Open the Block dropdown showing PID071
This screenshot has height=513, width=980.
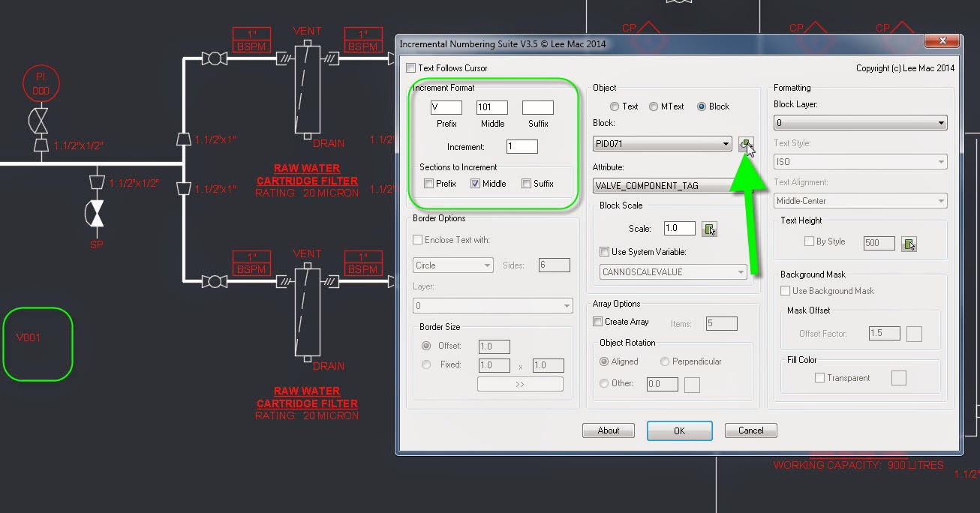click(662, 144)
